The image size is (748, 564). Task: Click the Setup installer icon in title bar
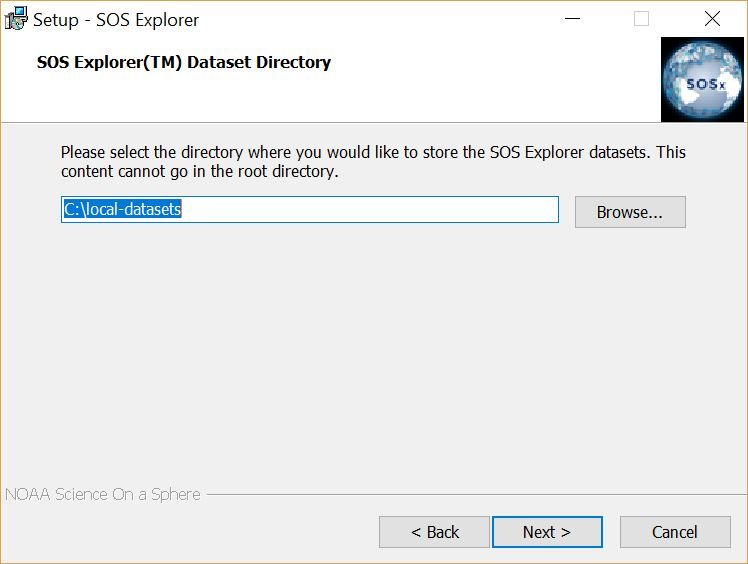coord(16,19)
